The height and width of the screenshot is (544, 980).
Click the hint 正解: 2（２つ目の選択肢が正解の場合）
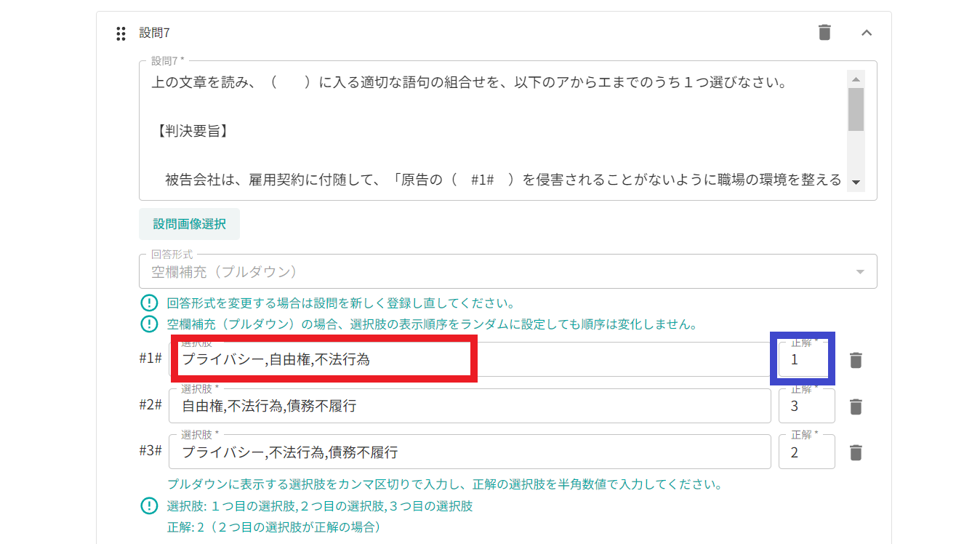pyautogui.click(x=274, y=527)
